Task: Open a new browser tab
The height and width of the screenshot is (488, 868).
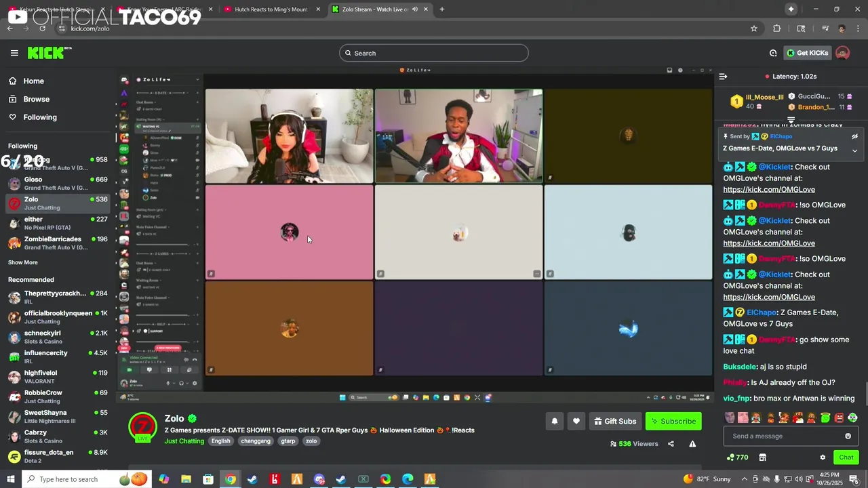Action: click(442, 9)
